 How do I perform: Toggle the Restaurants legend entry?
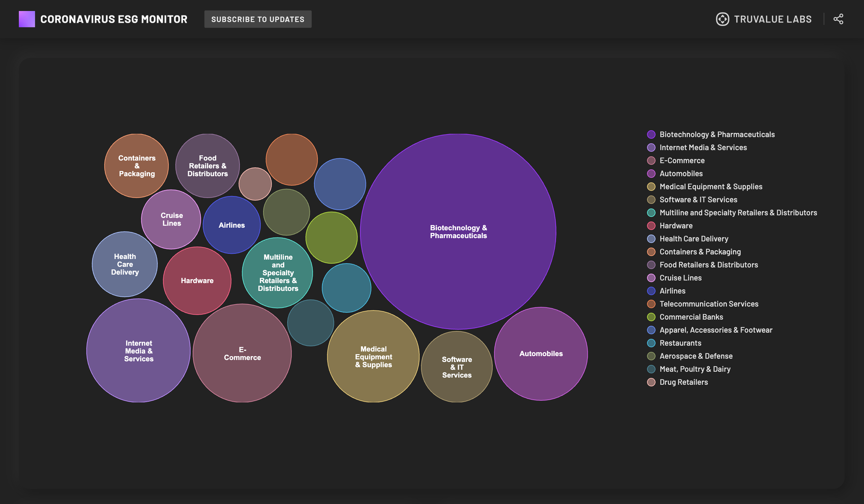tap(680, 343)
